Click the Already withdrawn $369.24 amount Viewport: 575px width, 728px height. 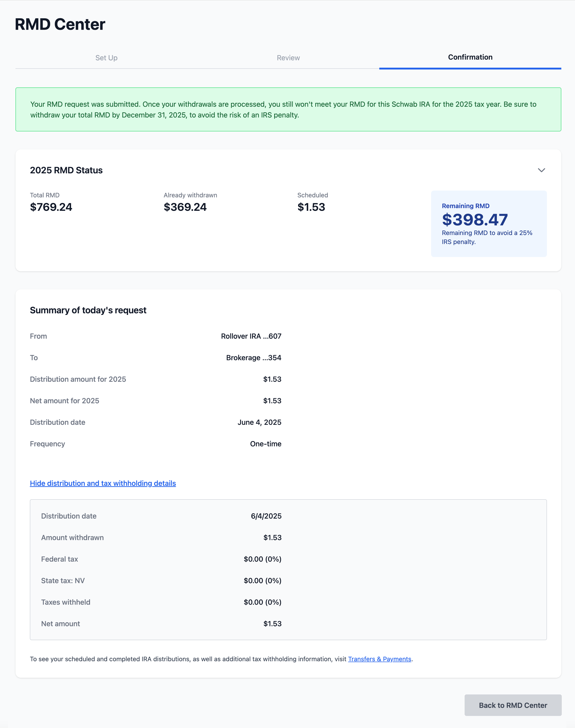[x=185, y=207]
